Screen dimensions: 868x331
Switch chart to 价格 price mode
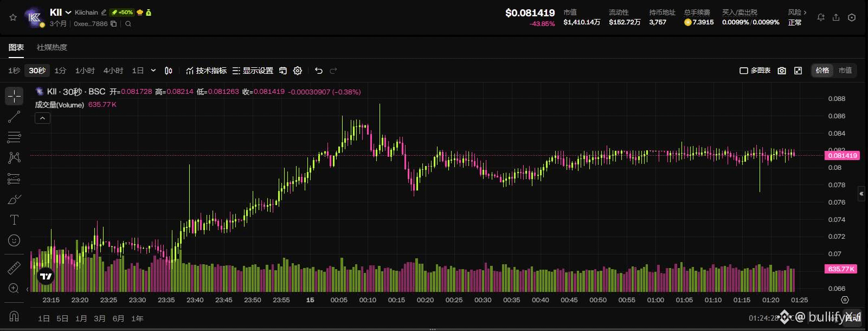pos(822,71)
